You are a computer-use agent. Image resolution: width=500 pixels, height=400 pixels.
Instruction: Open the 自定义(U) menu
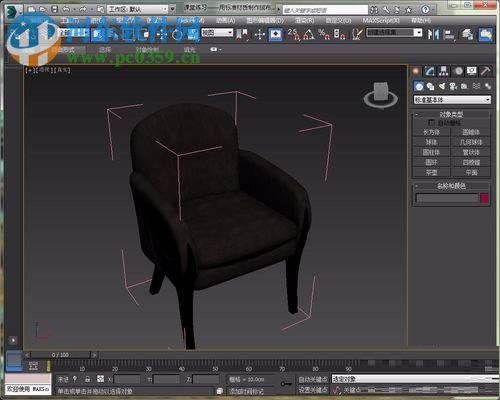[338, 21]
